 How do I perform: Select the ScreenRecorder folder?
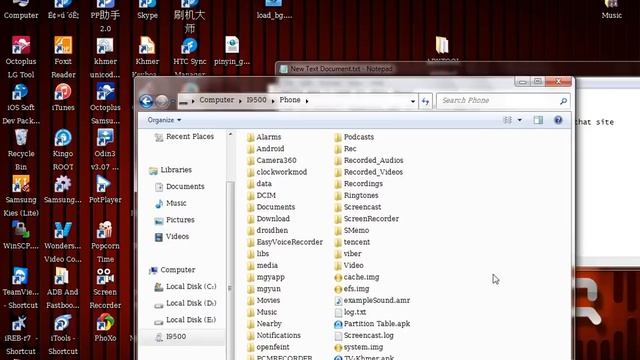367,219
